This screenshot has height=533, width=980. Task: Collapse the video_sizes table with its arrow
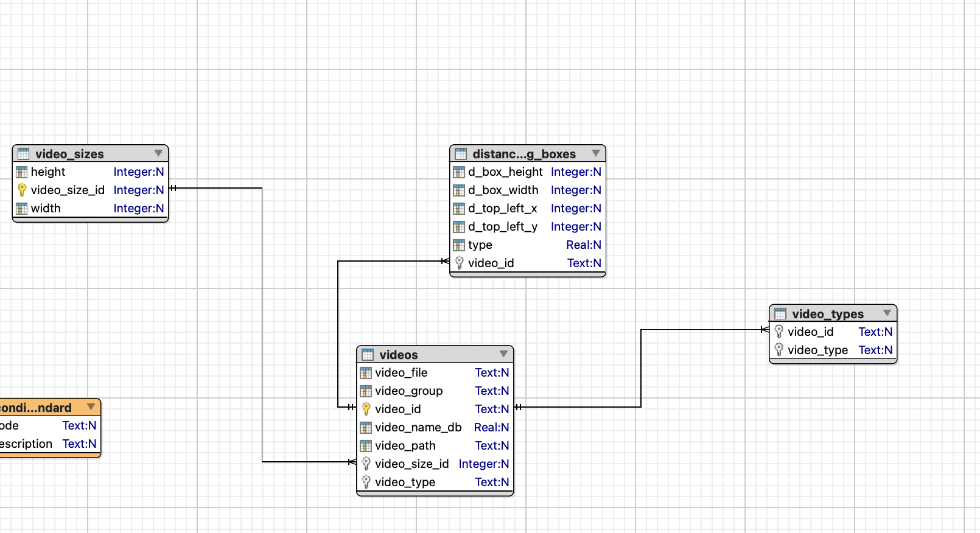tap(158, 153)
